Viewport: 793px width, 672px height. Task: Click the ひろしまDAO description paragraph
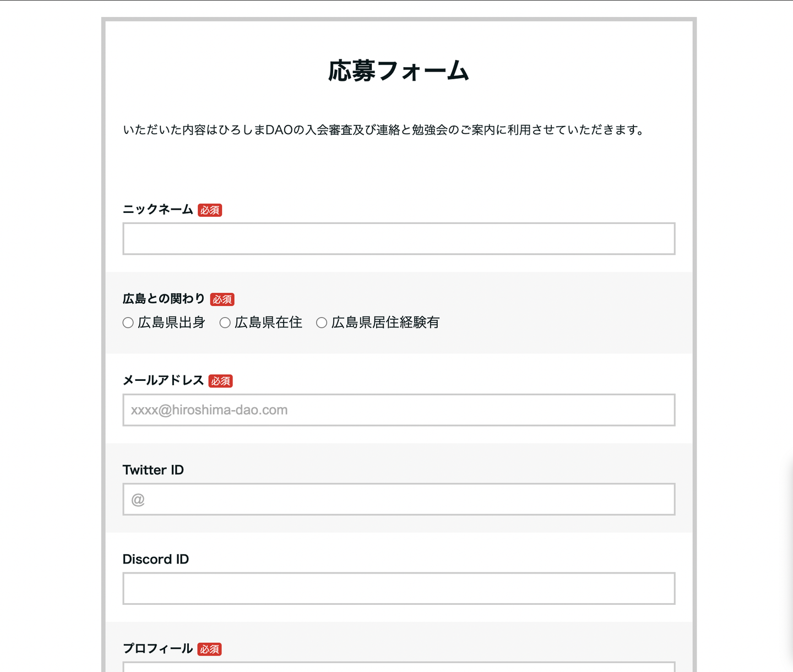point(384,130)
